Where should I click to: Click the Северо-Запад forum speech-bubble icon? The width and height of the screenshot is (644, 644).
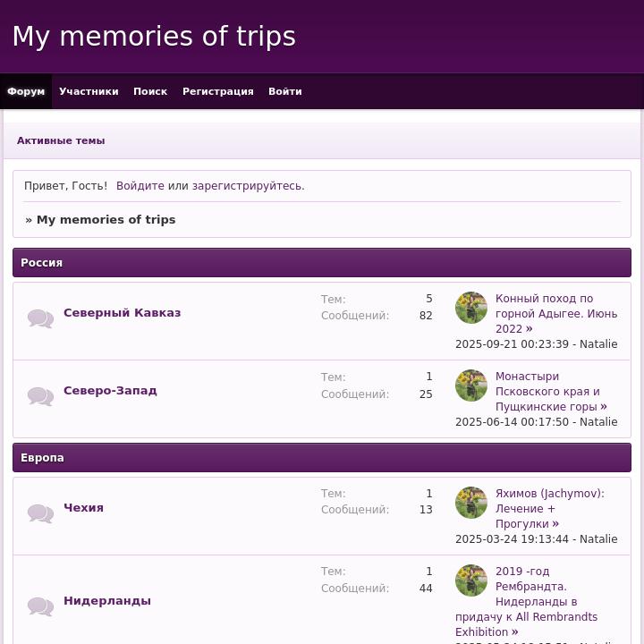pos(40,396)
